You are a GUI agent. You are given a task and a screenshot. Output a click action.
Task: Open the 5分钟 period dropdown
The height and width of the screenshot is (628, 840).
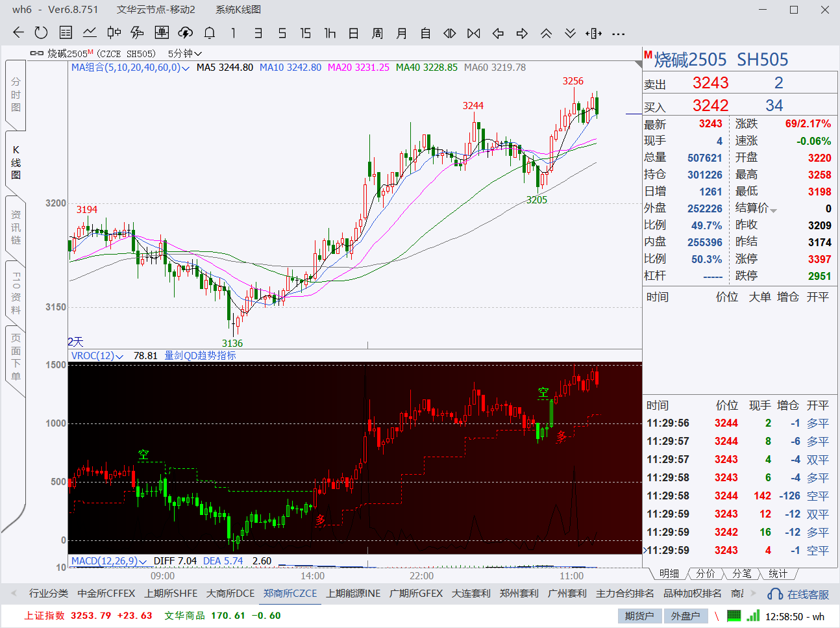coord(185,53)
